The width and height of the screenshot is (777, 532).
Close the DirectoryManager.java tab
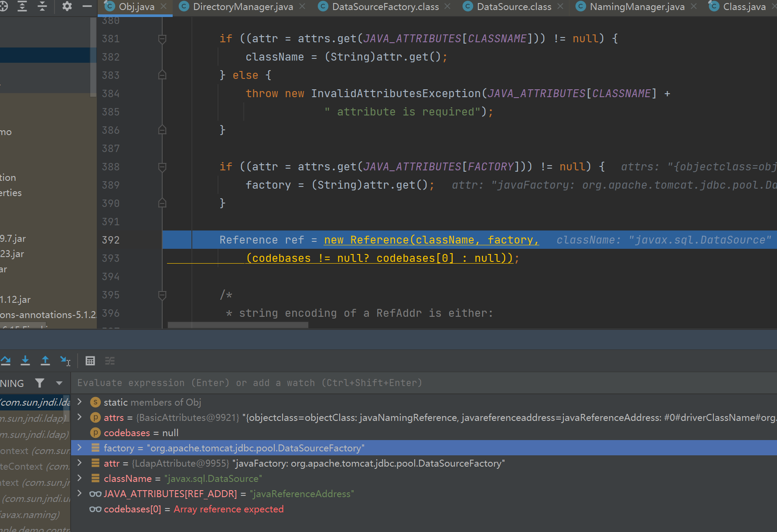coord(302,7)
